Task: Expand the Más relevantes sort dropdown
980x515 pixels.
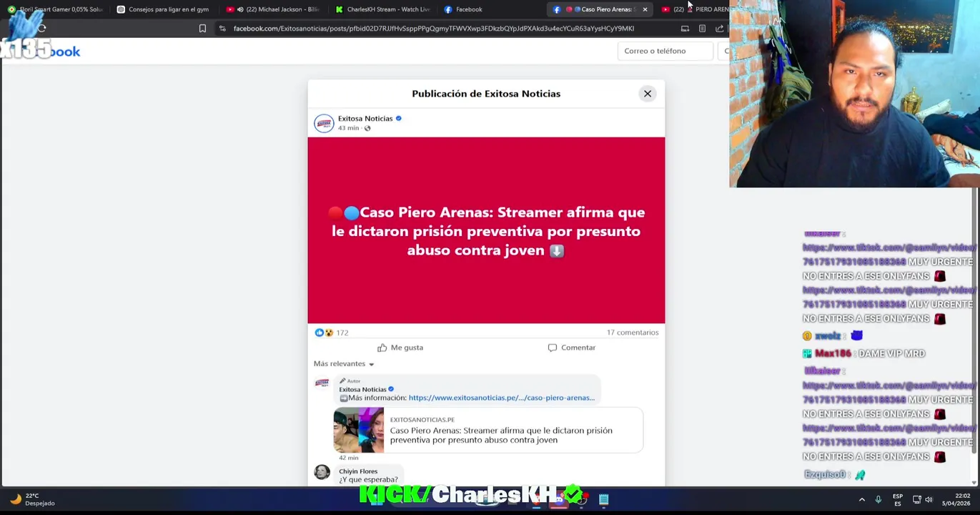Action: click(x=344, y=363)
